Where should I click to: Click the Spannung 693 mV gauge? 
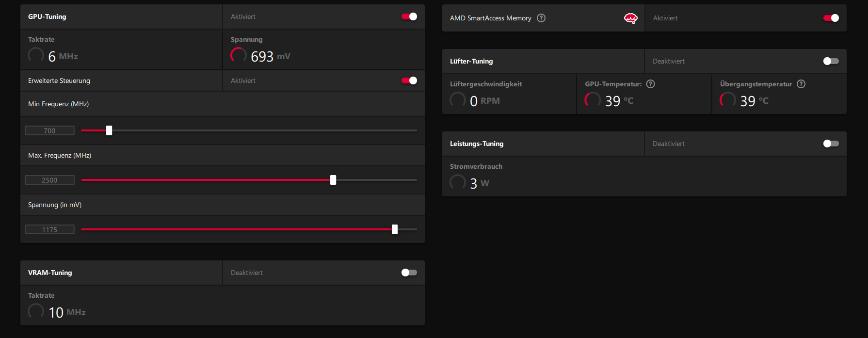239,55
